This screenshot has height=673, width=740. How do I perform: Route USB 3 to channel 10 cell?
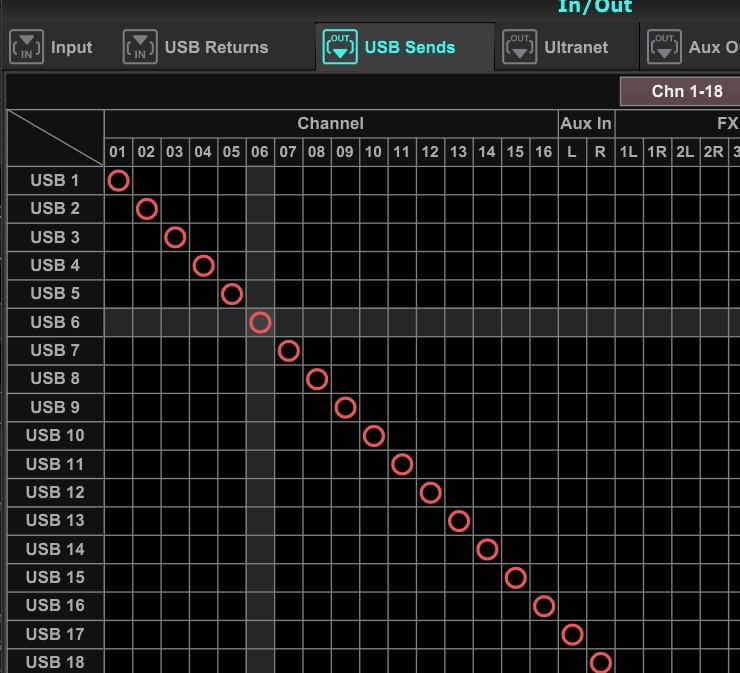pos(374,237)
